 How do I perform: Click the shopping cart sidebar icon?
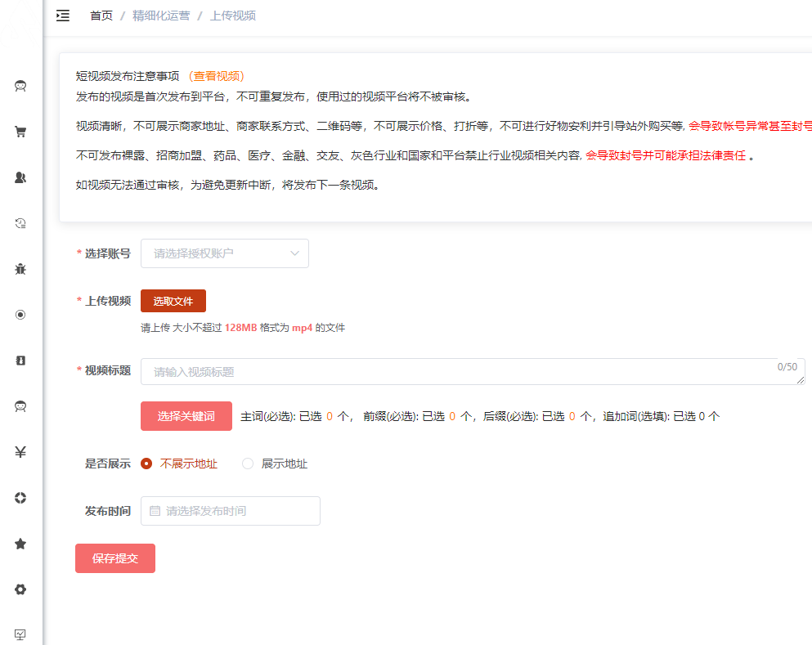click(21, 132)
